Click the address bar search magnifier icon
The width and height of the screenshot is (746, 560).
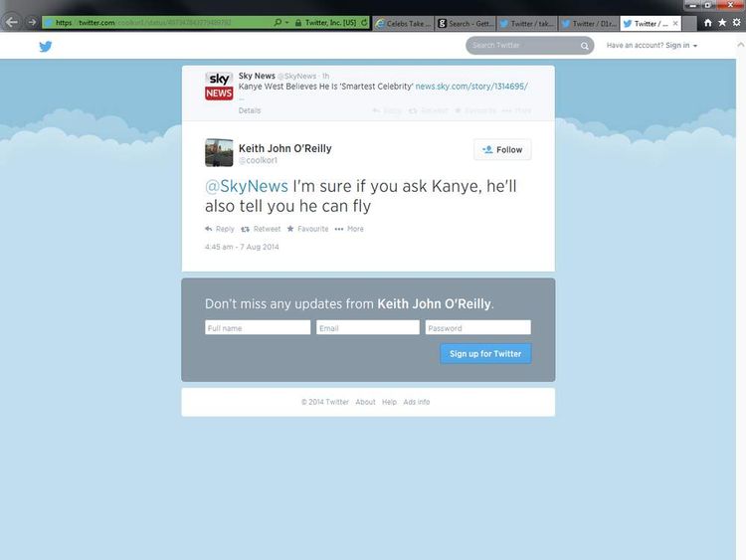point(278,22)
